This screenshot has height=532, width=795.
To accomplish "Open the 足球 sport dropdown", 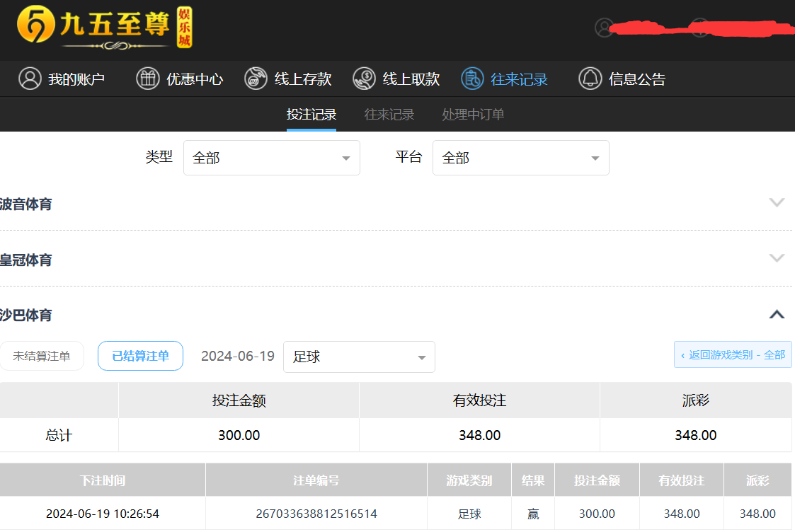I will point(359,357).
